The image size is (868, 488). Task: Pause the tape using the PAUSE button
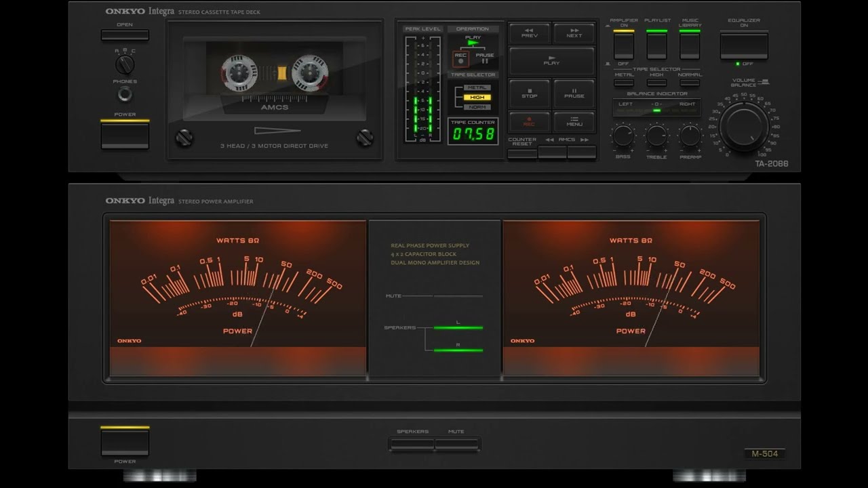[x=574, y=94]
